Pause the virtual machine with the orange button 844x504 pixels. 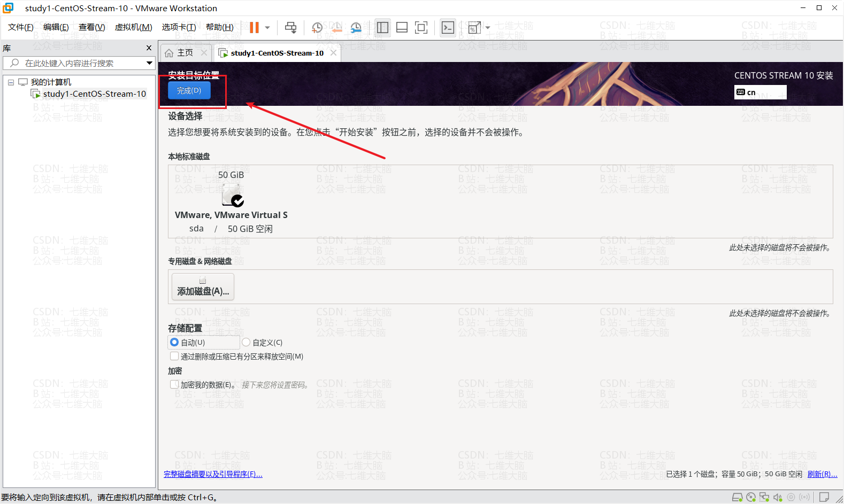254,27
